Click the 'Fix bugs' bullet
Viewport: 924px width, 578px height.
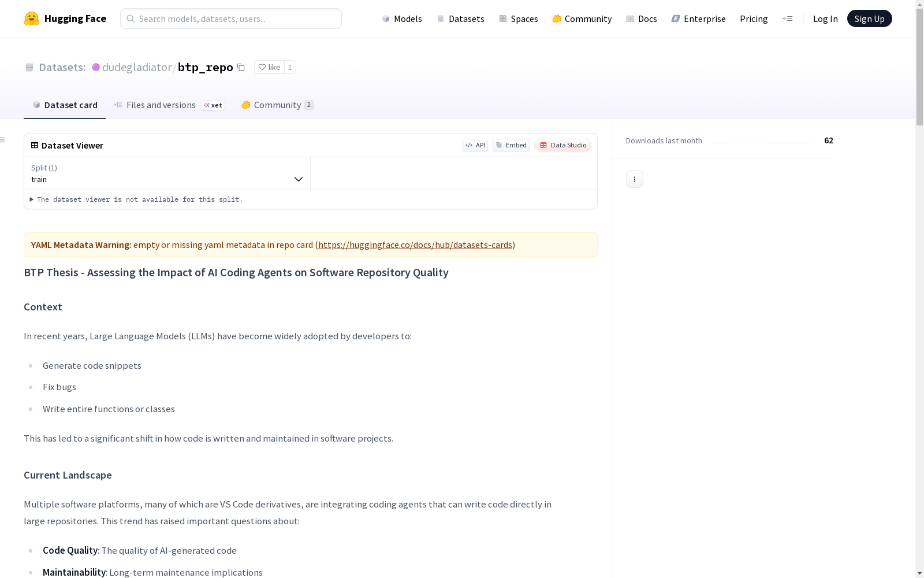click(59, 387)
